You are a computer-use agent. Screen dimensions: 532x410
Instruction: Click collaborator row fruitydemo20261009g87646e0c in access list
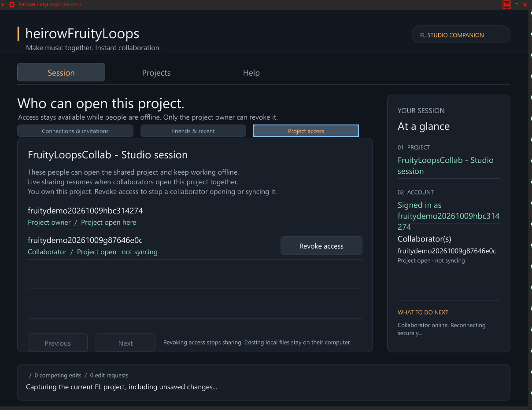point(195,245)
